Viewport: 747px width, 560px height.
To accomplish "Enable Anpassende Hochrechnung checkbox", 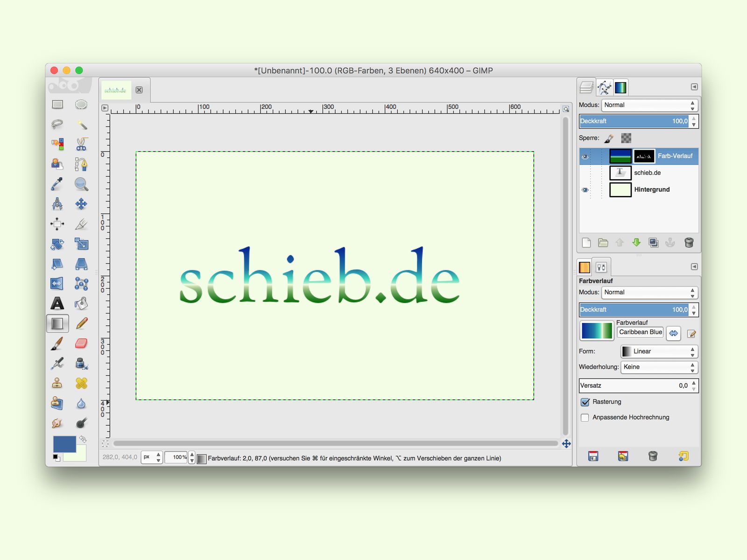I will [585, 418].
